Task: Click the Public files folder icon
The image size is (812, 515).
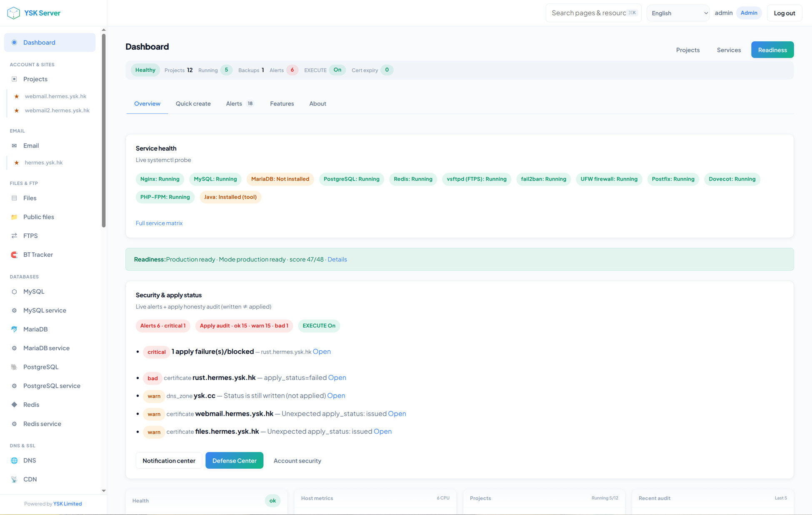Action: [14, 217]
